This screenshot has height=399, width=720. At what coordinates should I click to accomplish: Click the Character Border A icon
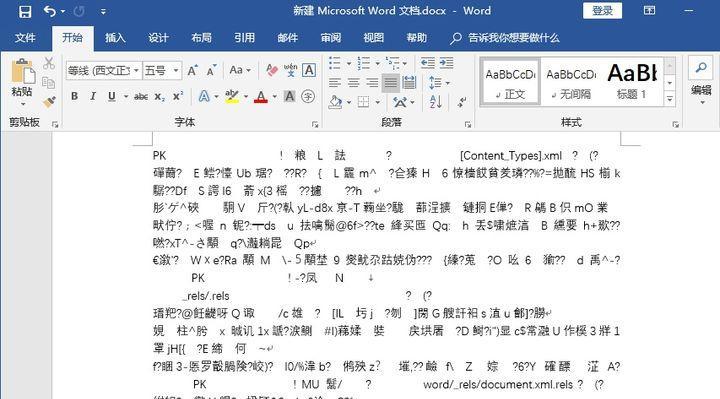309,70
